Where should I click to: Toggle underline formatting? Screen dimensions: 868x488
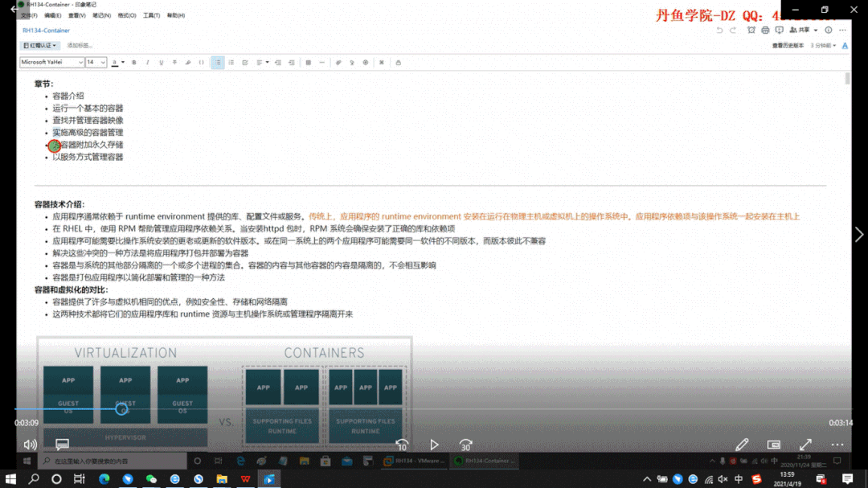point(161,63)
